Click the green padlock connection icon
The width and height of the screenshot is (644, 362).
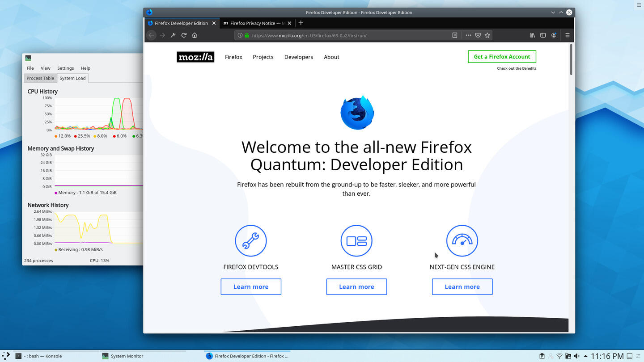[246, 35]
